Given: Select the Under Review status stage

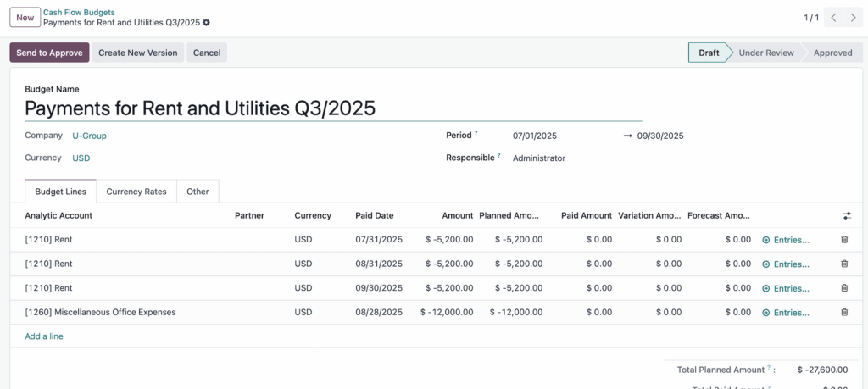Looking at the screenshot, I should click(x=765, y=53).
